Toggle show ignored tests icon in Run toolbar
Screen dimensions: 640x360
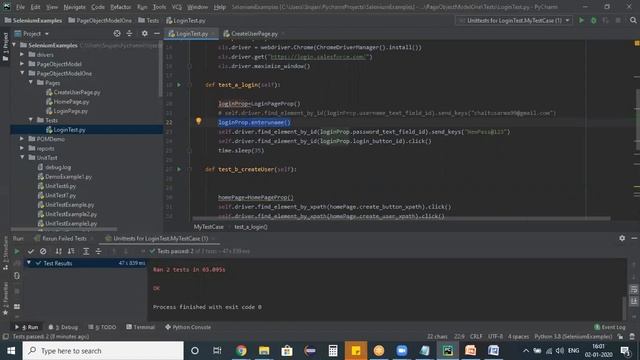tap(43, 251)
